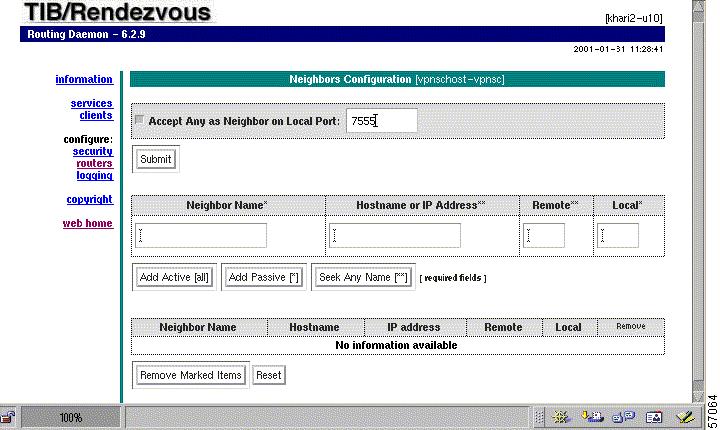This screenshot has width=720, height=430.
Task: Open the Navigator ship-wheel icon in status bar
Action: click(561, 417)
